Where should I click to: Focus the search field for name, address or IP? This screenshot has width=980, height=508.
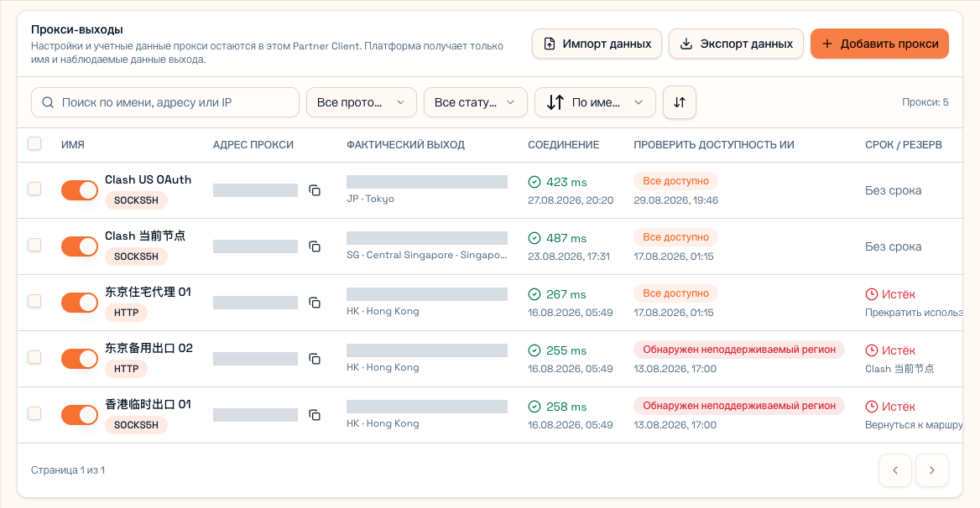(165, 102)
